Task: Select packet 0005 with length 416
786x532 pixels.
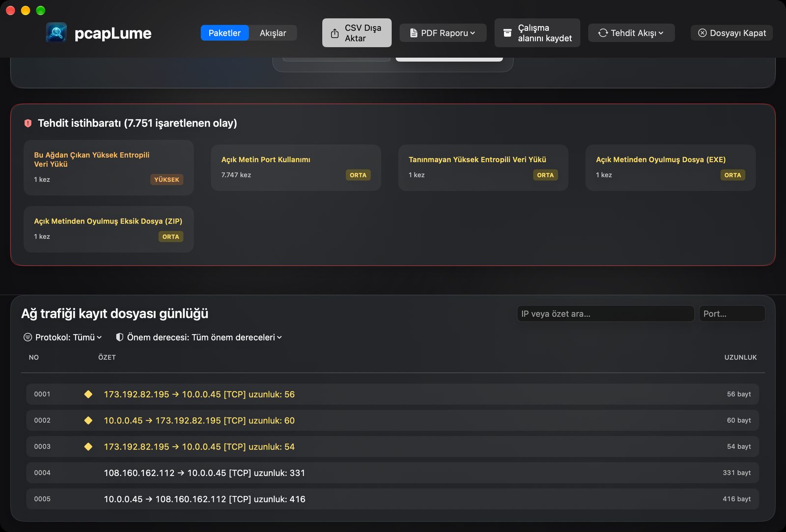Action: pyautogui.click(x=204, y=499)
